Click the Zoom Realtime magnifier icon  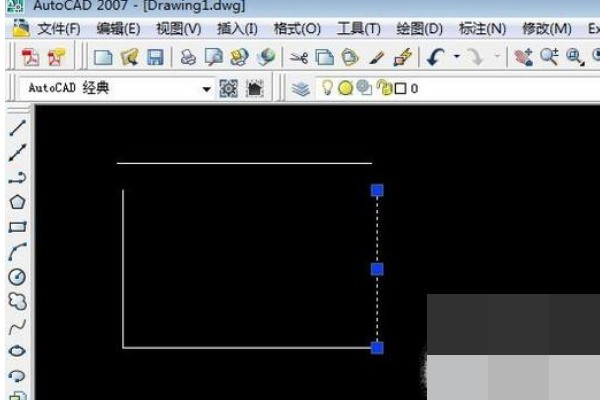click(x=549, y=57)
